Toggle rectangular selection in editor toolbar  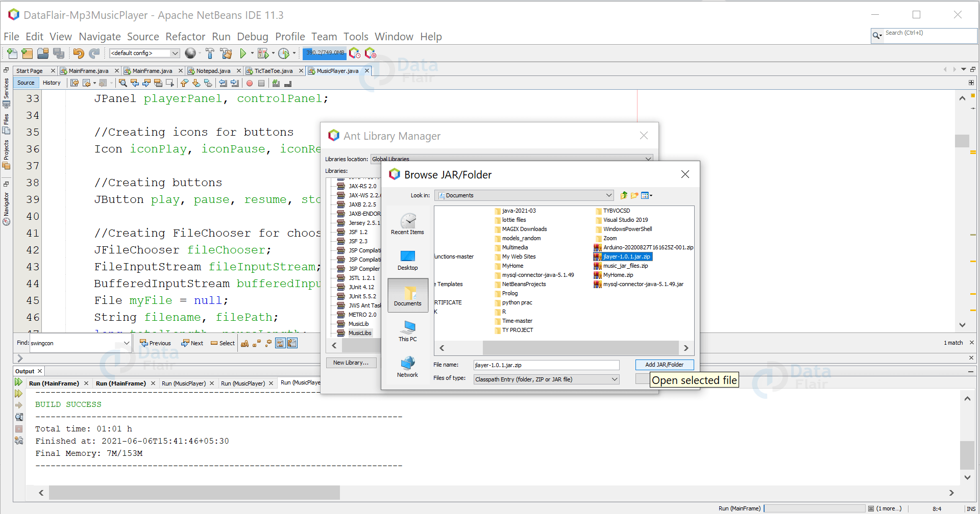[x=170, y=83]
